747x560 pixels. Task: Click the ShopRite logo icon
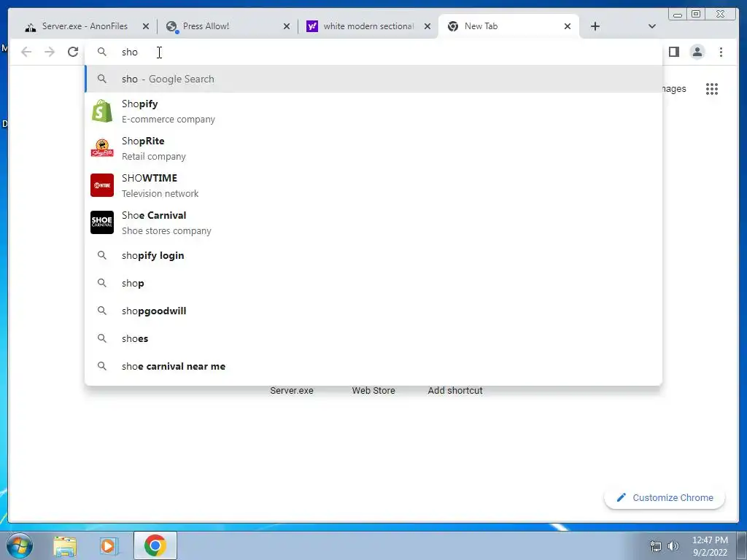click(x=102, y=148)
